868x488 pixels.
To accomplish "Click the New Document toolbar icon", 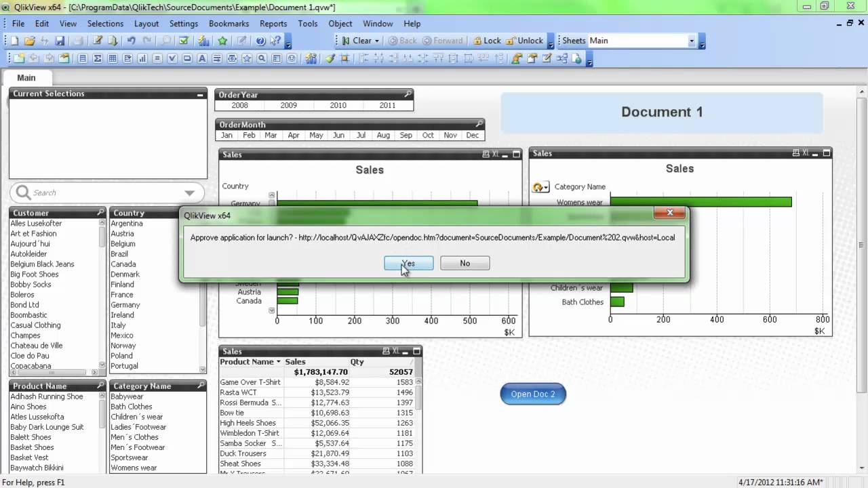I will pos(14,41).
